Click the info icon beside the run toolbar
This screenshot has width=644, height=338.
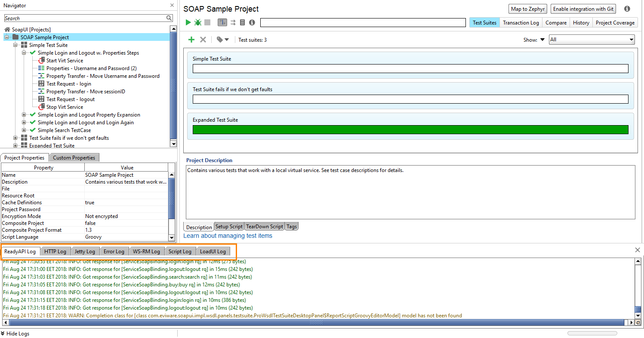(252, 22)
